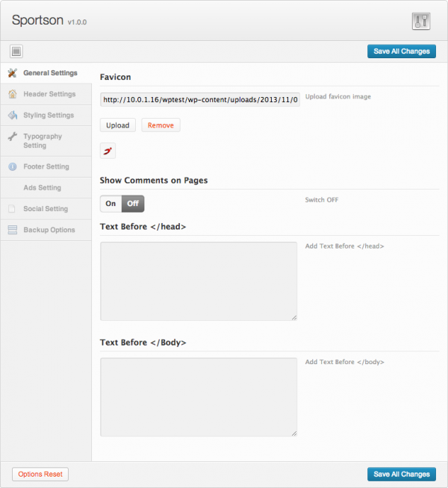Click the Header Settings house icon
Image resolution: width=448 pixels, height=488 pixels.
(12, 94)
